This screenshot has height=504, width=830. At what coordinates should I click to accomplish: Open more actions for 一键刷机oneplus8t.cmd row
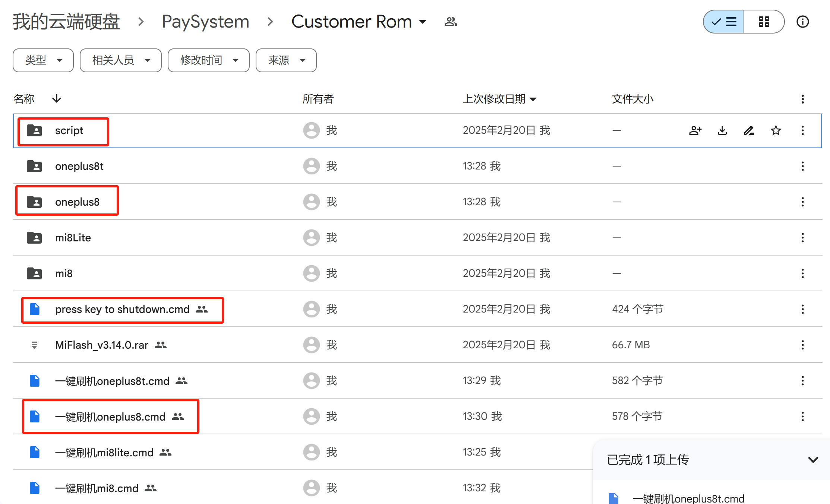(802, 381)
